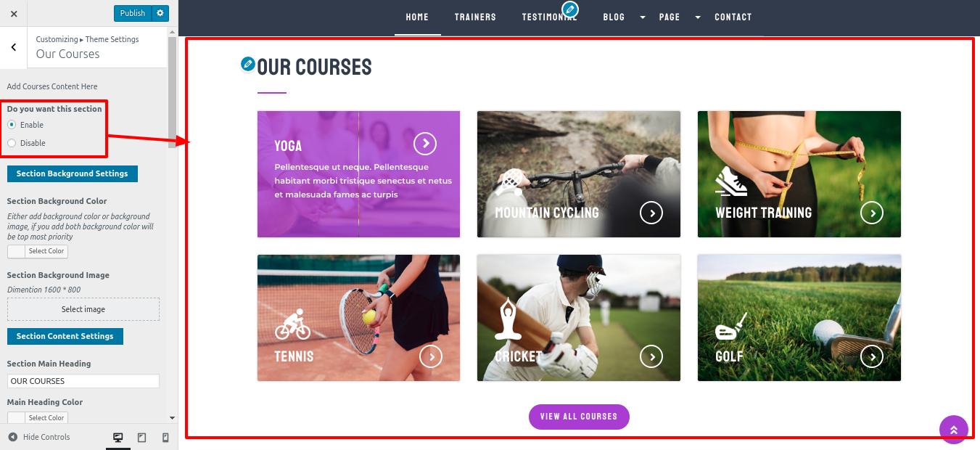
Task: Go back using the left chevron arrow
Action: [13, 47]
